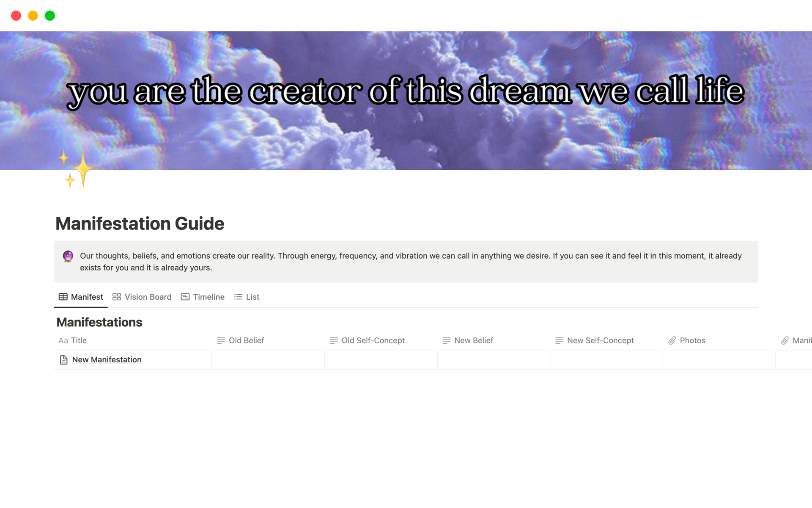812x508 pixels.
Task: Click the Title column header icon
Action: 64,340
